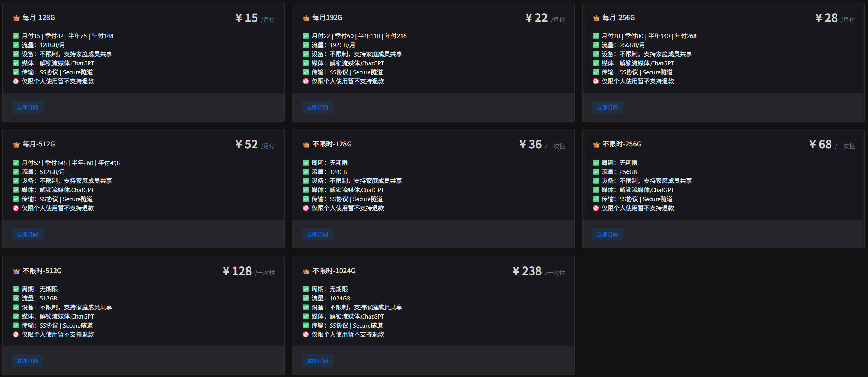Viewport: 868px width, 377px height.
Task: Click the red no-refund icon in the 不限时-512G card
Action: pyautogui.click(x=16, y=334)
